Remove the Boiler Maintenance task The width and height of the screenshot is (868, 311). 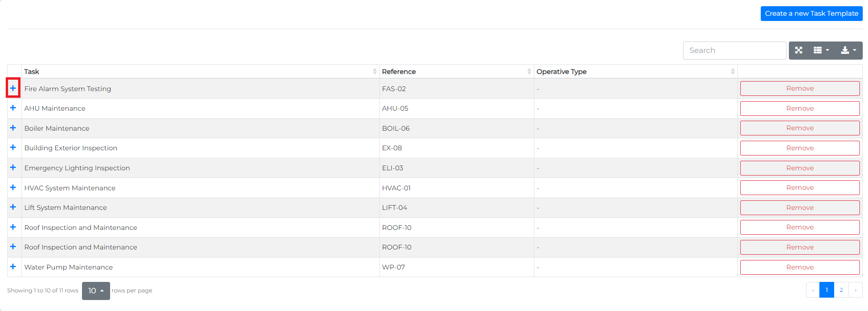click(x=799, y=128)
